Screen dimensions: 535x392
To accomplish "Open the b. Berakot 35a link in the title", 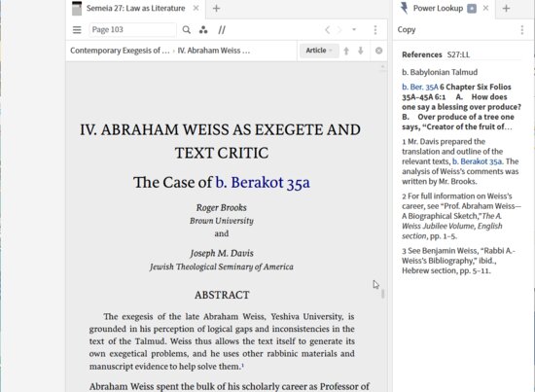I will point(263,182).
